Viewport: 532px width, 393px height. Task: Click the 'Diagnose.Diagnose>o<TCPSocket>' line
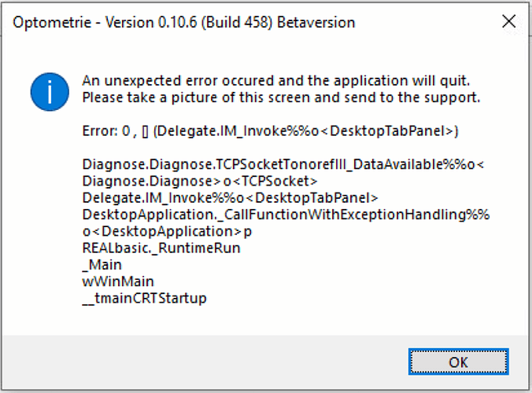click(200, 181)
